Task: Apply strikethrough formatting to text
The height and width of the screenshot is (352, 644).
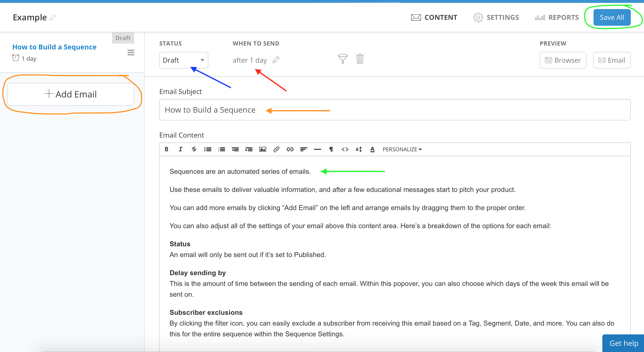Action: coord(194,149)
